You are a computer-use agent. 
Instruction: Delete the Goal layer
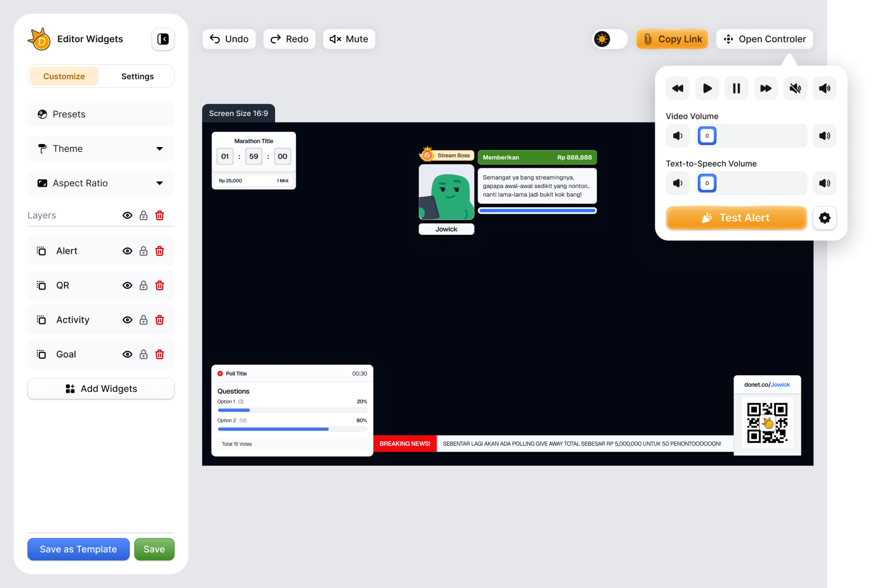coord(160,354)
